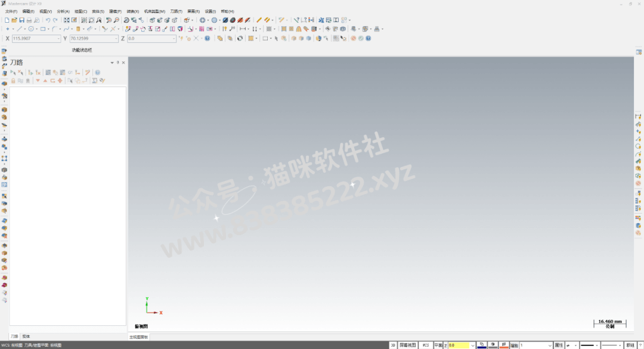This screenshot has width=644, height=349.
Task: Open blue help icon beside Z coordinate field
Action: coord(208,38)
